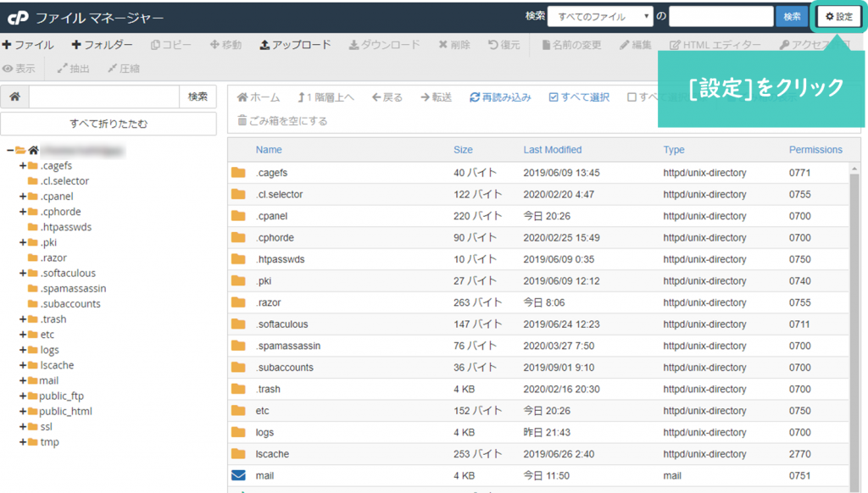Viewport: 868px width, 493px height.
Task: Expand the .cagefs folder in the tree
Action: 23,166
